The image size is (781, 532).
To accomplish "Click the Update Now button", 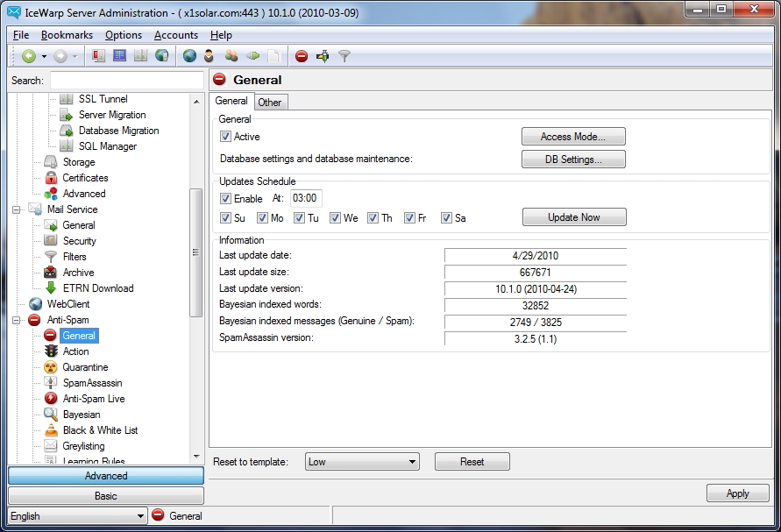I will click(x=574, y=217).
